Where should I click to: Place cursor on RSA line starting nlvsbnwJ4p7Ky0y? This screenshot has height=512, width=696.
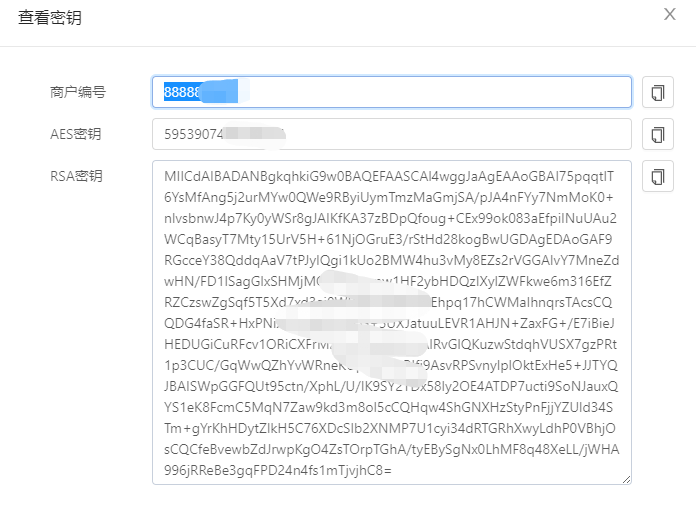coord(390,218)
